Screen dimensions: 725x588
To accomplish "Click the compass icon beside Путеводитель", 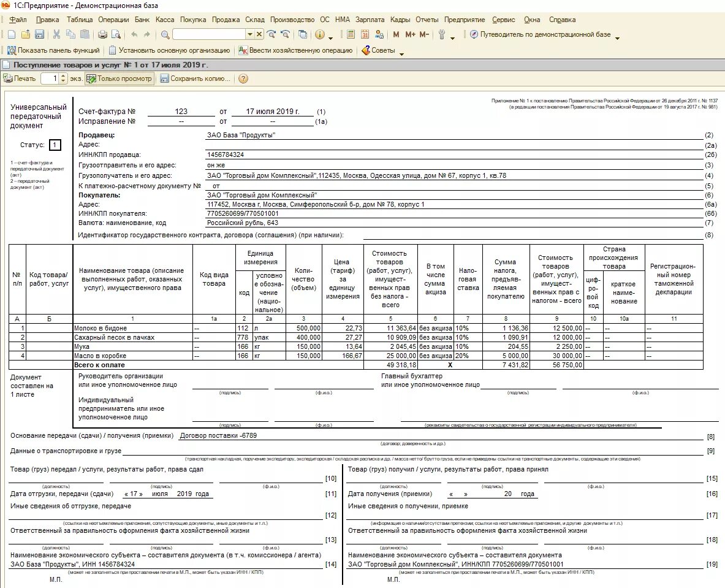I will pyautogui.click(x=474, y=34).
